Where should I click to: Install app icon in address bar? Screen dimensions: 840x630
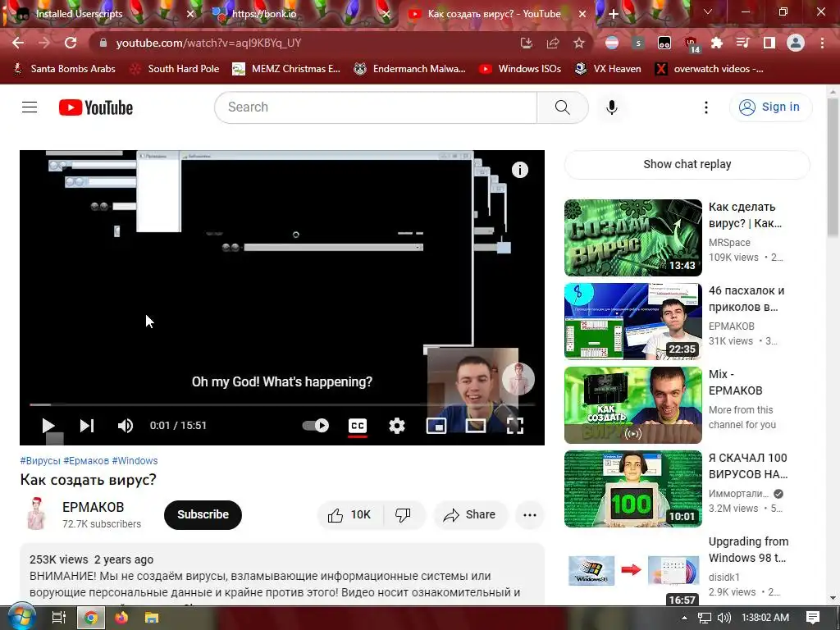[527, 43]
